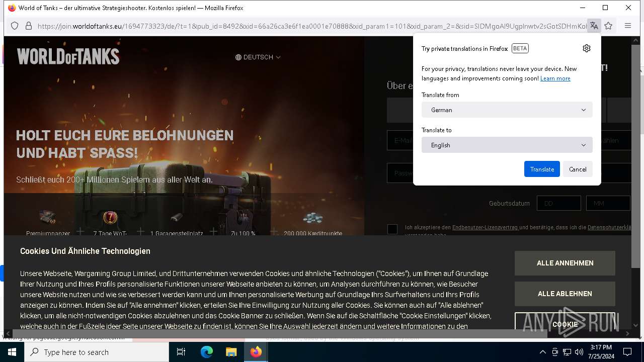The width and height of the screenshot is (644, 362).
Task: Show hidden system tray icons
Action: (542, 352)
